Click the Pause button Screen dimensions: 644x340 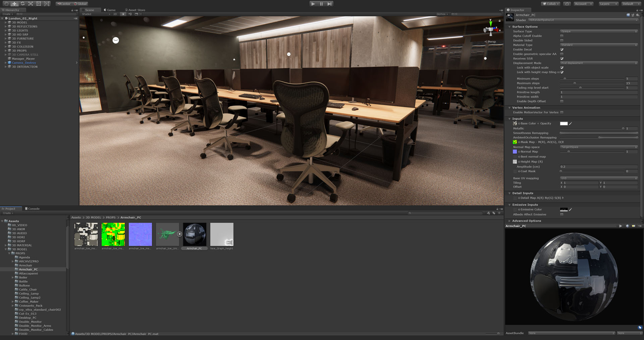[x=321, y=4]
